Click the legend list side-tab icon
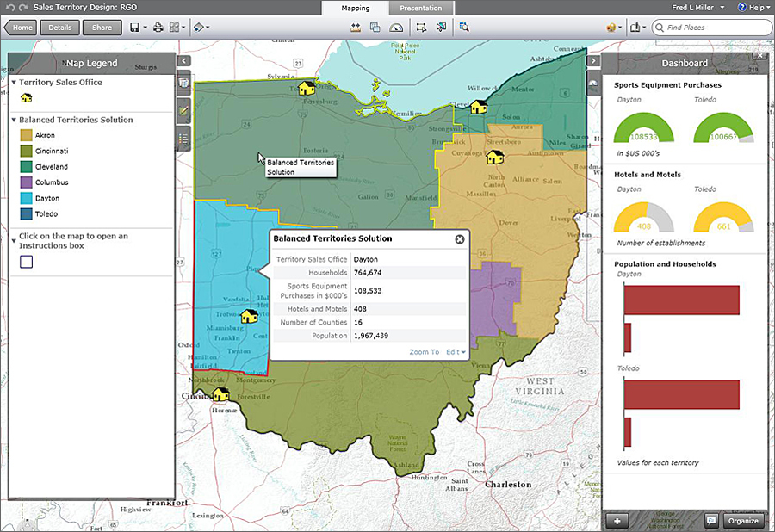The image size is (775, 532). [183, 138]
